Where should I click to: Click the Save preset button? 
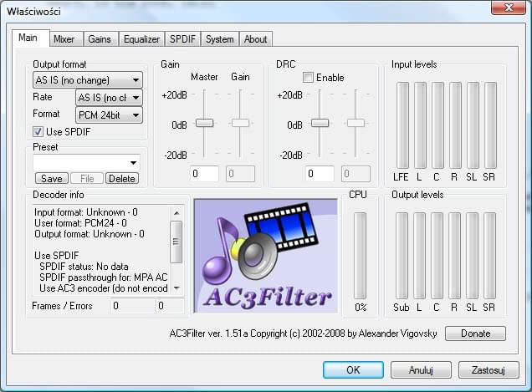point(52,178)
